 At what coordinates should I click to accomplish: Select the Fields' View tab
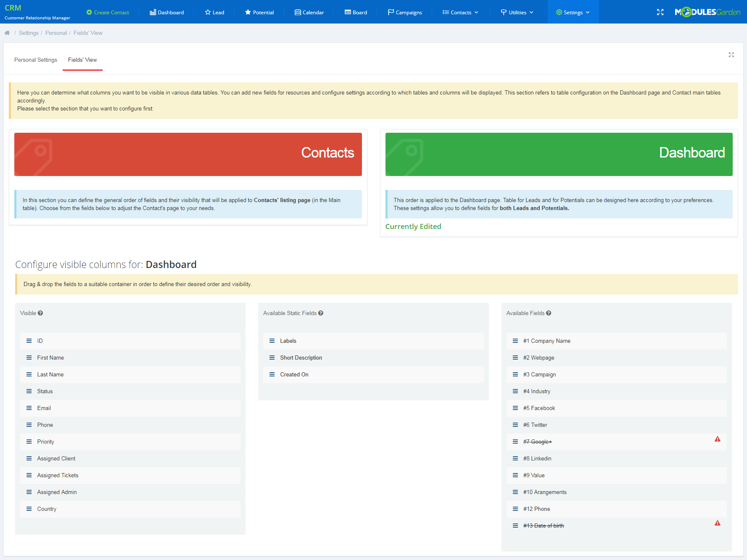point(82,60)
